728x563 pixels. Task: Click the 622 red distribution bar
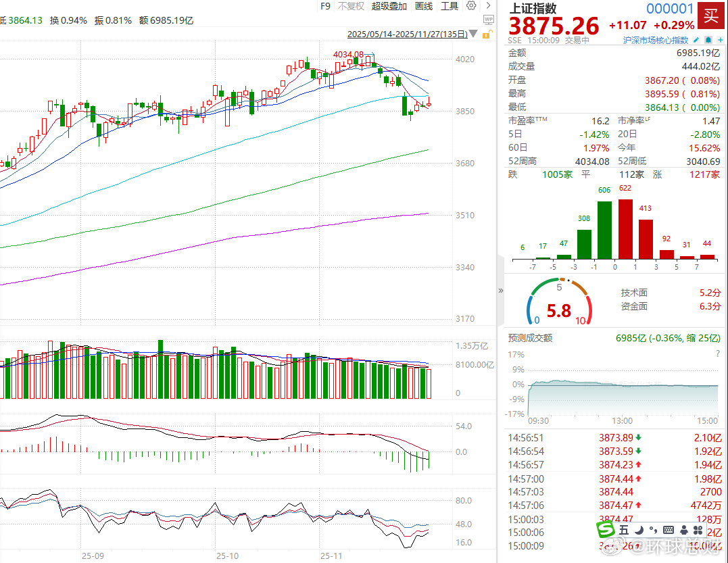(x=625, y=229)
